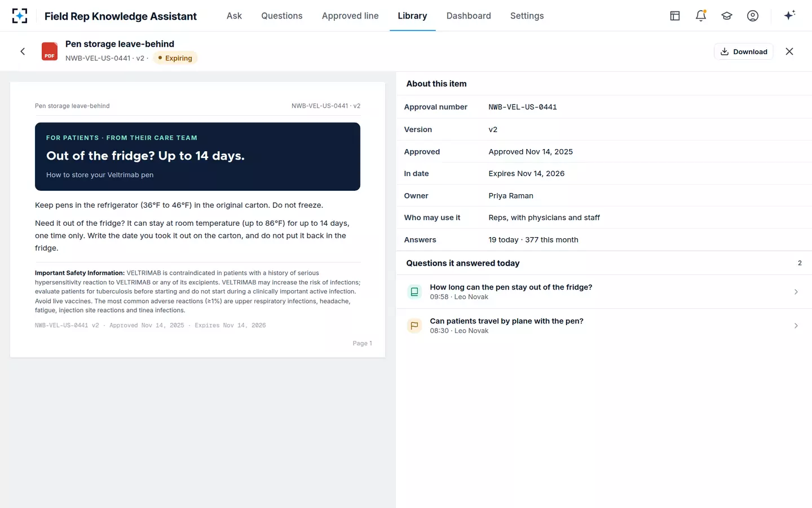Click the Important Safety Information paragraph

tap(198, 291)
